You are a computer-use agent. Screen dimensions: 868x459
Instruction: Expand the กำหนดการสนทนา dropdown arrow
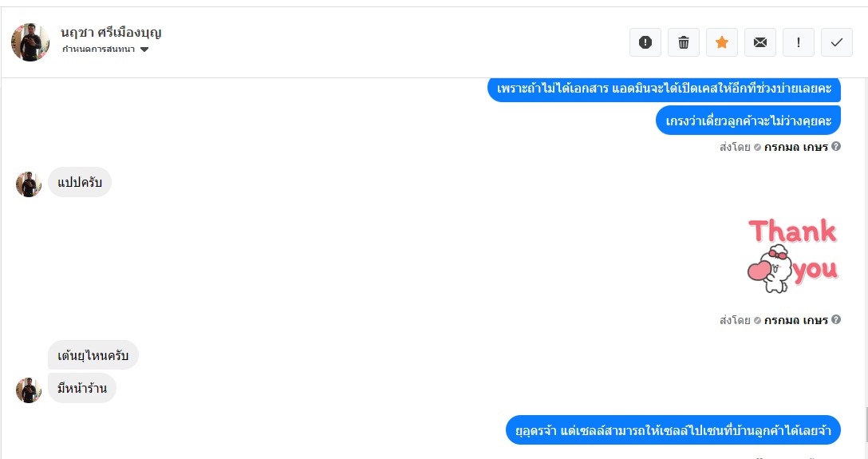[x=144, y=49]
